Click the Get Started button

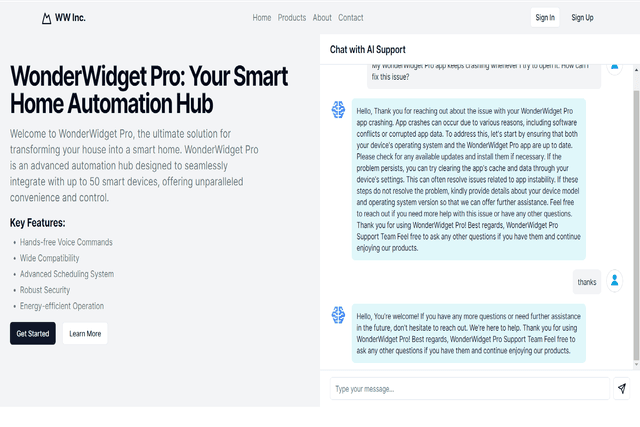point(33,334)
